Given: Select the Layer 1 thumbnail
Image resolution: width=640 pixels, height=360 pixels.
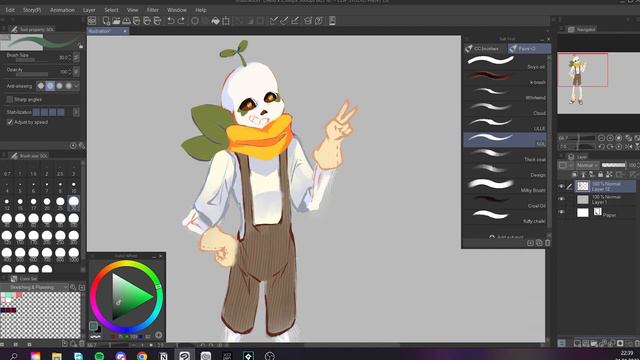Looking at the screenshot, I should (x=583, y=199).
